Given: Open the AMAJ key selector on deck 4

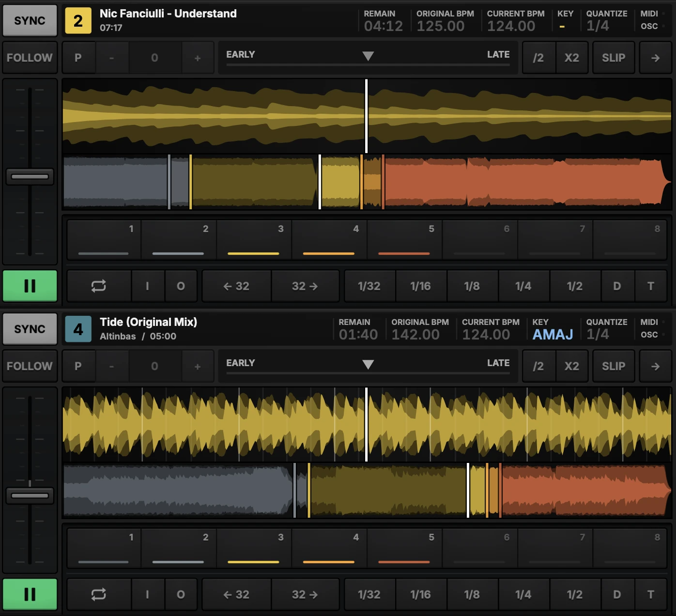Looking at the screenshot, I should click(553, 329).
